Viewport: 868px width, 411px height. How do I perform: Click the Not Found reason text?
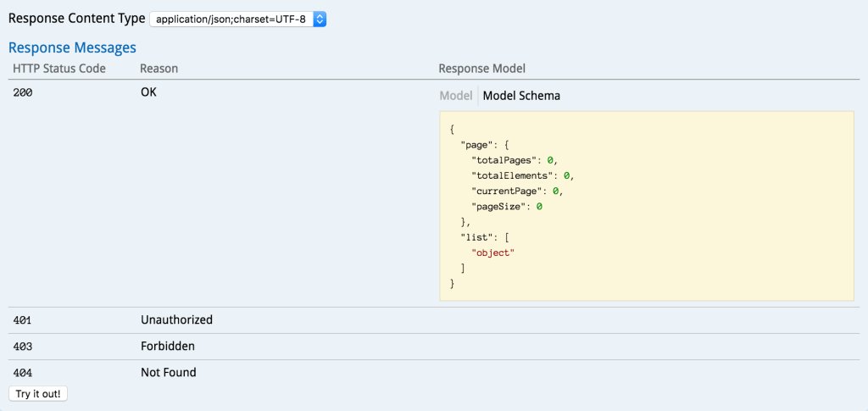click(169, 372)
